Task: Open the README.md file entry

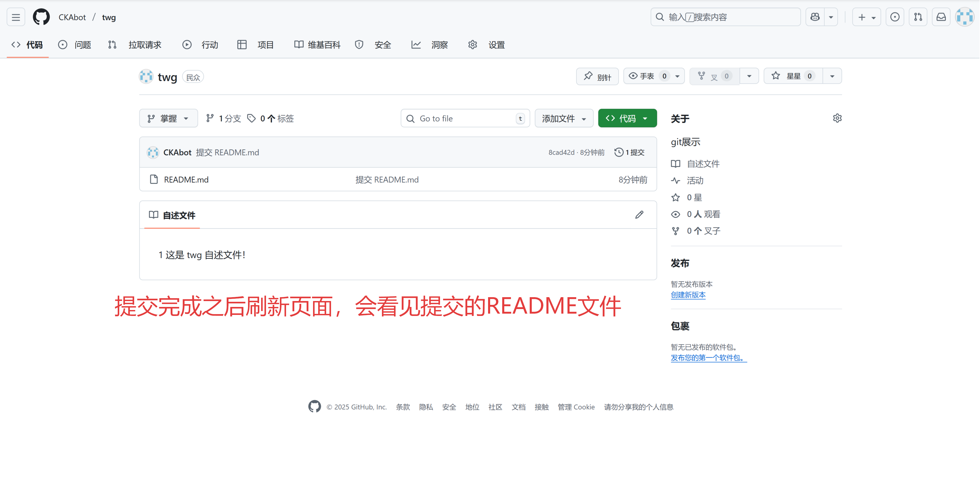Action: 186,180
